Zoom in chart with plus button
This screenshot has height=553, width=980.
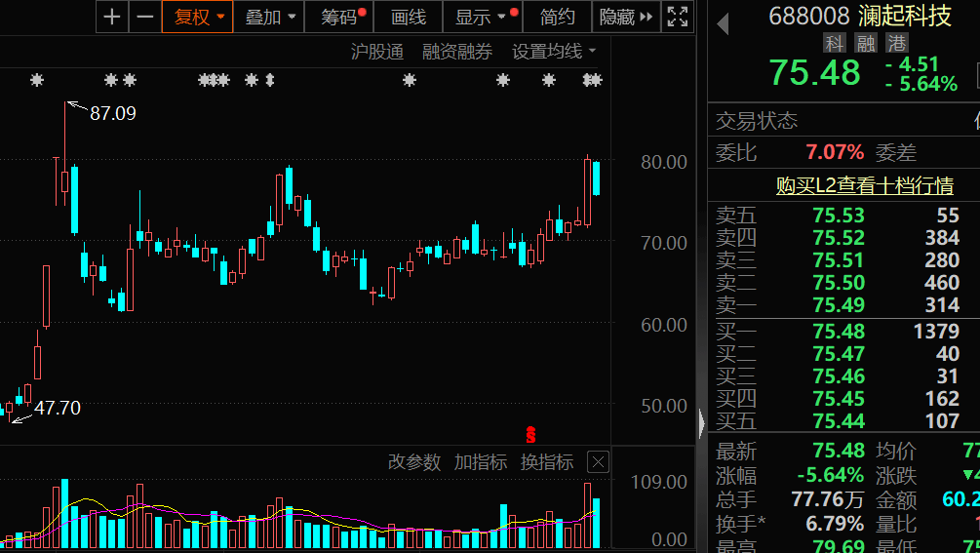point(113,17)
